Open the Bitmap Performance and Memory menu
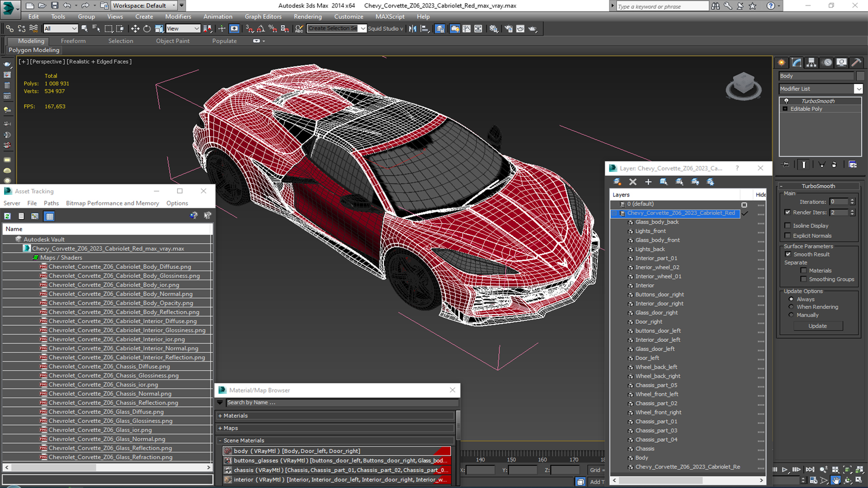This screenshot has width=868, height=488. (112, 203)
